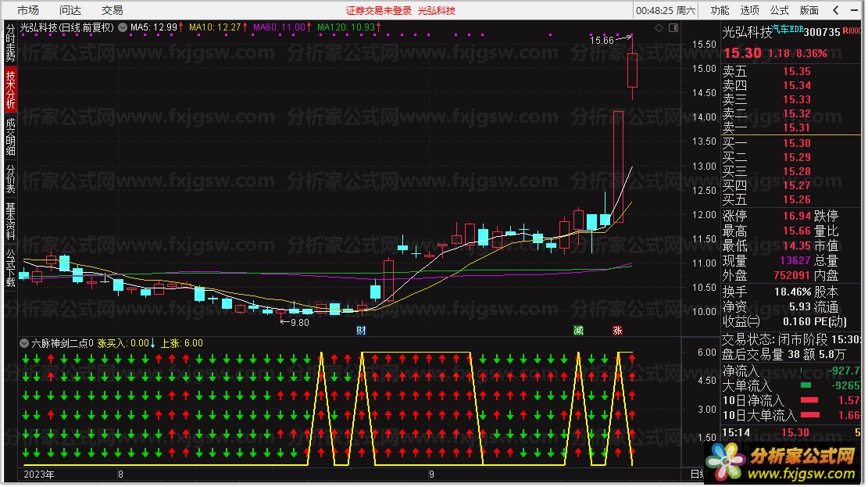Select the 买二 bid price 15.29
Screen dimensions: 868x487
pyautogui.click(x=797, y=157)
